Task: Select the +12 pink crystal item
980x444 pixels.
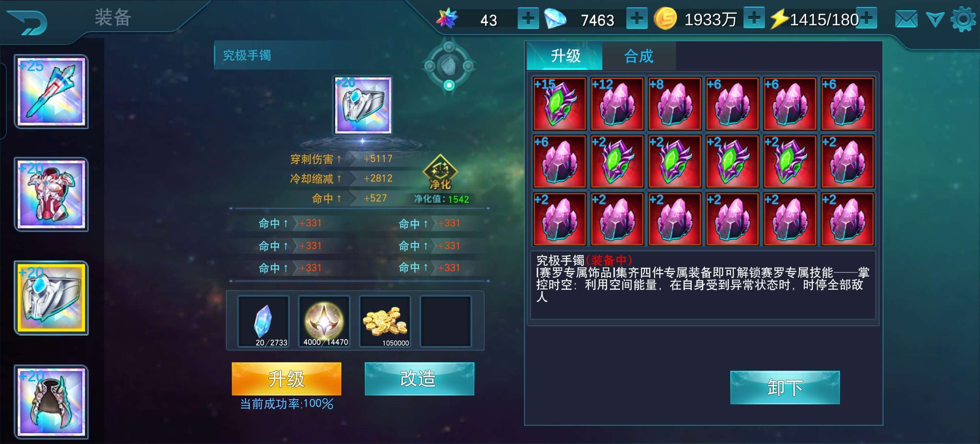Action: pos(617,104)
